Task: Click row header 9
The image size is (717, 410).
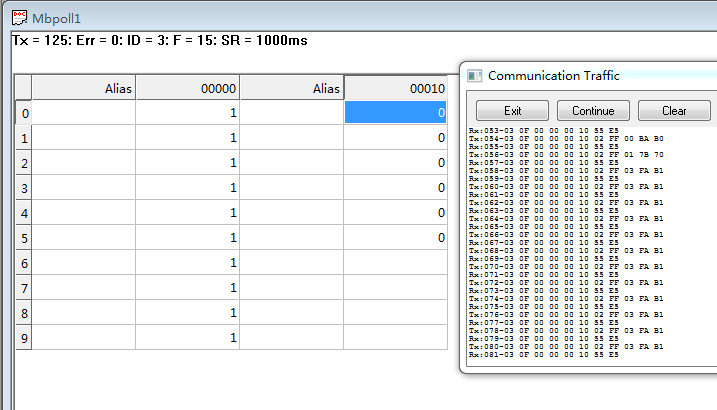Action: 24,338
